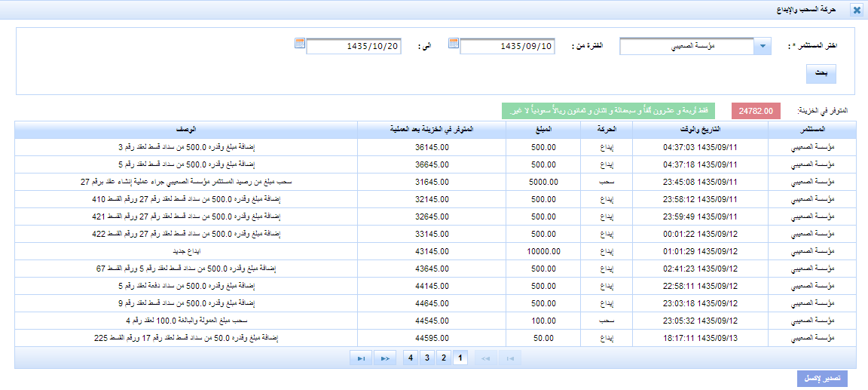Go to page 4 of the table
Image resolution: width=868 pixels, height=390 pixels.
pyautogui.click(x=411, y=358)
